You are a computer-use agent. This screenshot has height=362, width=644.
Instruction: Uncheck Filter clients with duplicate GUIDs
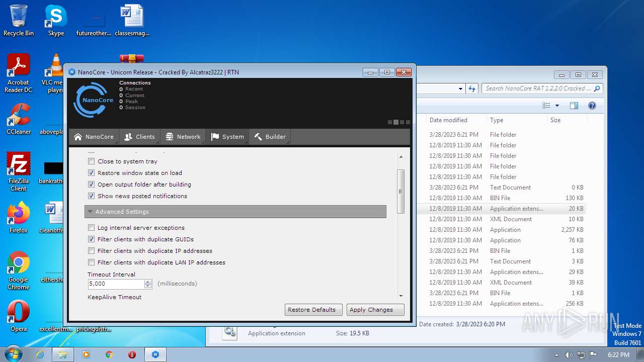tap(91, 239)
